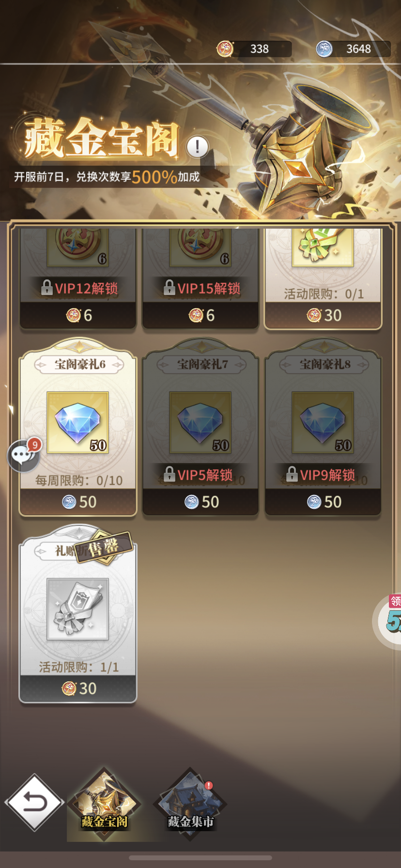Tap the green ribbon ticket item icon
The width and height of the screenshot is (401, 868).
[x=323, y=247]
